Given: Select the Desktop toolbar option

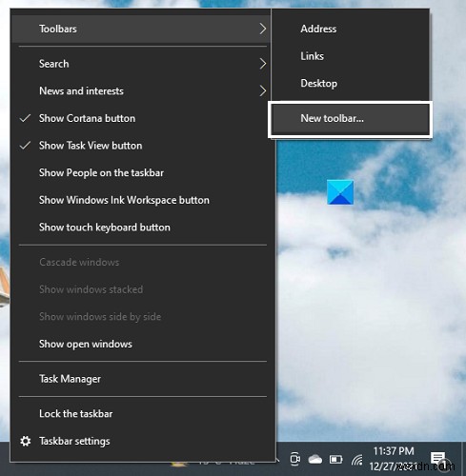Looking at the screenshot, I should point(351,84).
